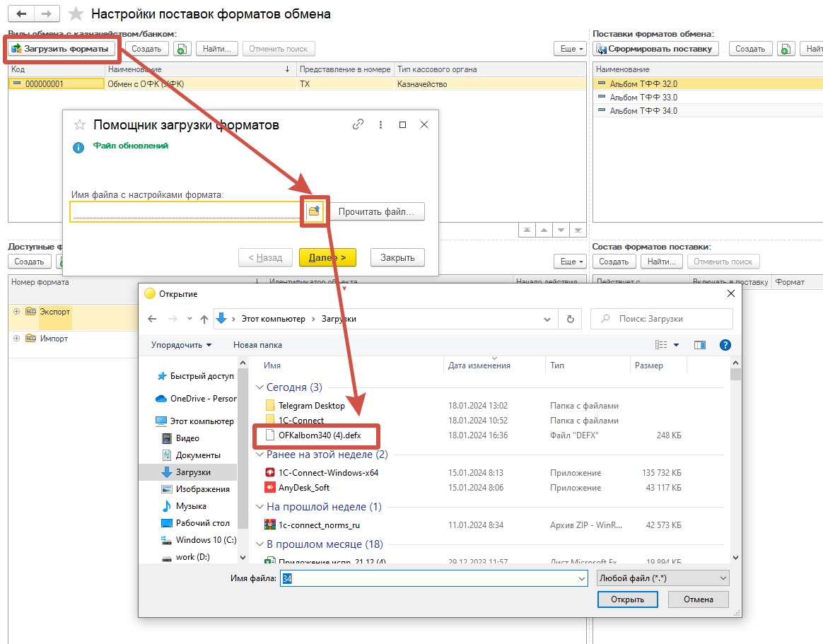Select the AnyDesk_Soft application file
The width and height of the screenshot is (823, 644).
(304, 488)
